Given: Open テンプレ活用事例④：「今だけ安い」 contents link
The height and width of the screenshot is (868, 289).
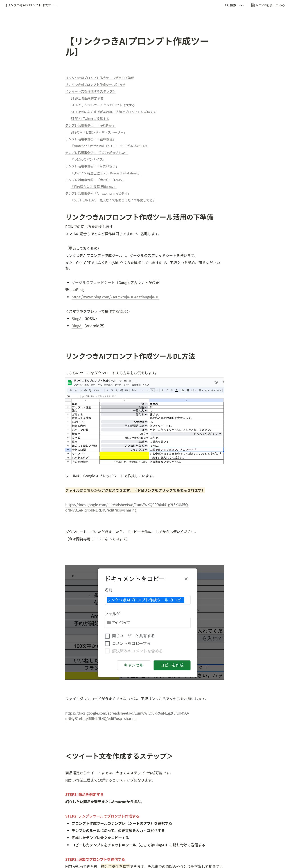Looking at the screenshot, I should tap(92, 166).
